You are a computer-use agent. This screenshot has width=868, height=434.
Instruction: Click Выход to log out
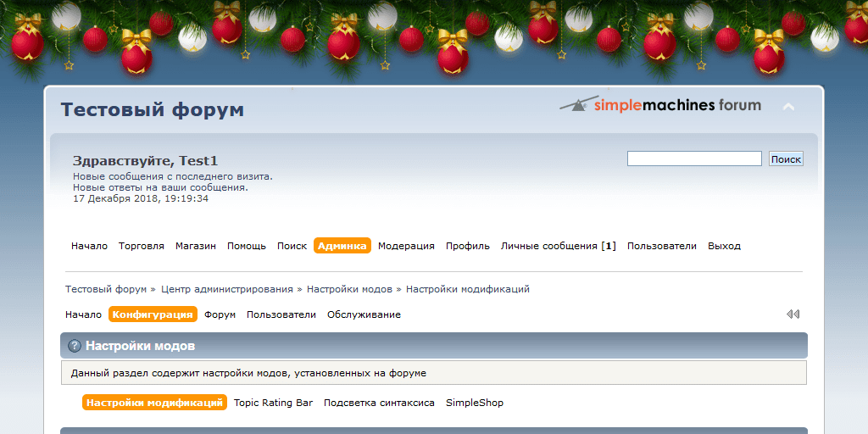coord(724,246)
